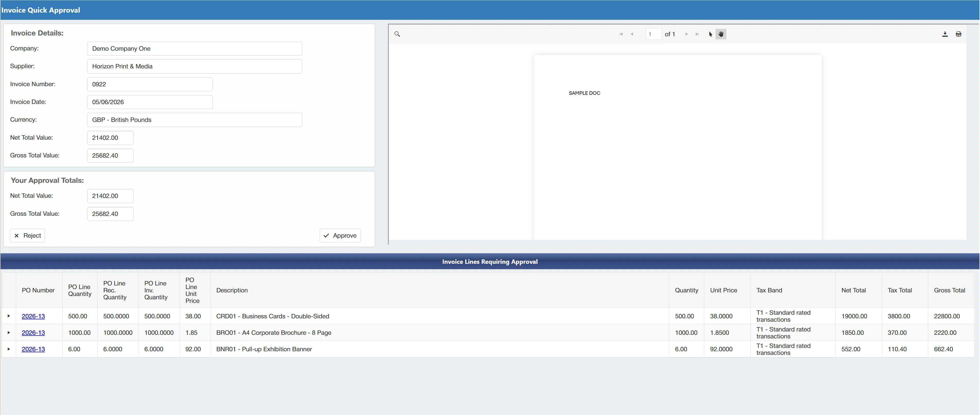The image size is (980, 415).
Task: Click the Reject button
Action: click(27, 236)
